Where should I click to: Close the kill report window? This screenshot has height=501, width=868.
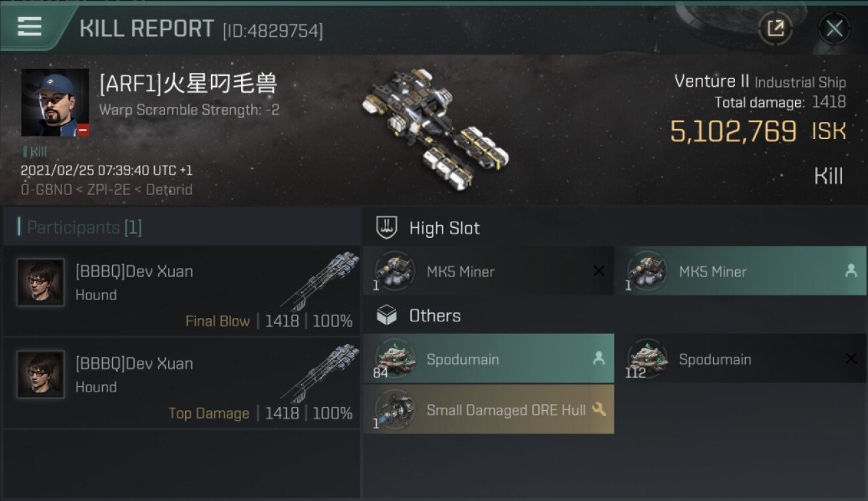(x=834, y=28)
